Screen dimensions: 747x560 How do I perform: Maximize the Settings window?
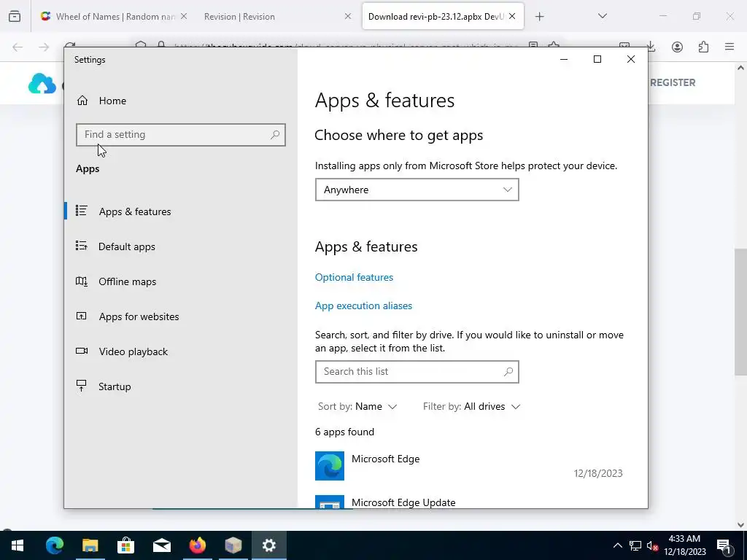(597, 59)
